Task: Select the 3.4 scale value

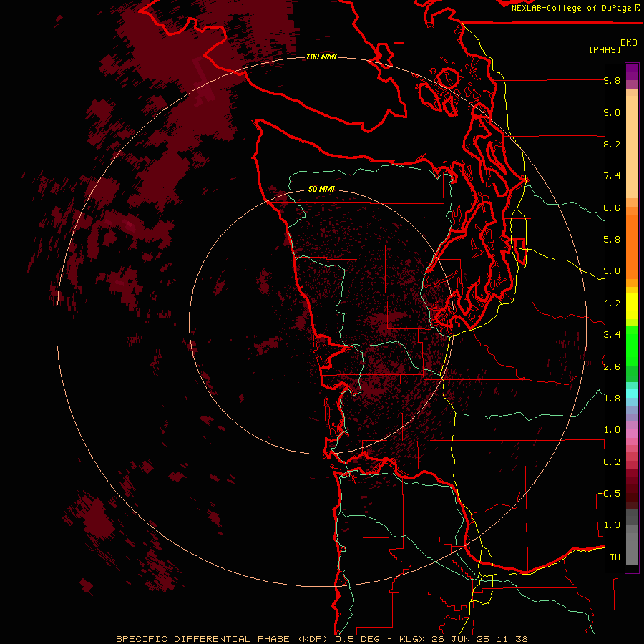Action: 612,335
